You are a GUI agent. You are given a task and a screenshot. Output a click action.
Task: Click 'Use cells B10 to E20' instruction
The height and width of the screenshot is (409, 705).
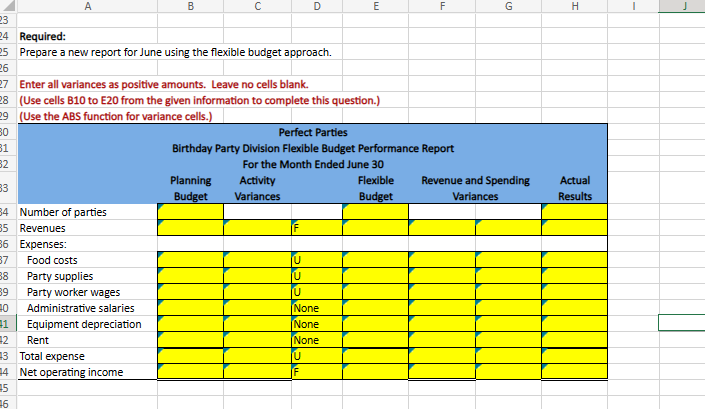point(200,100)
